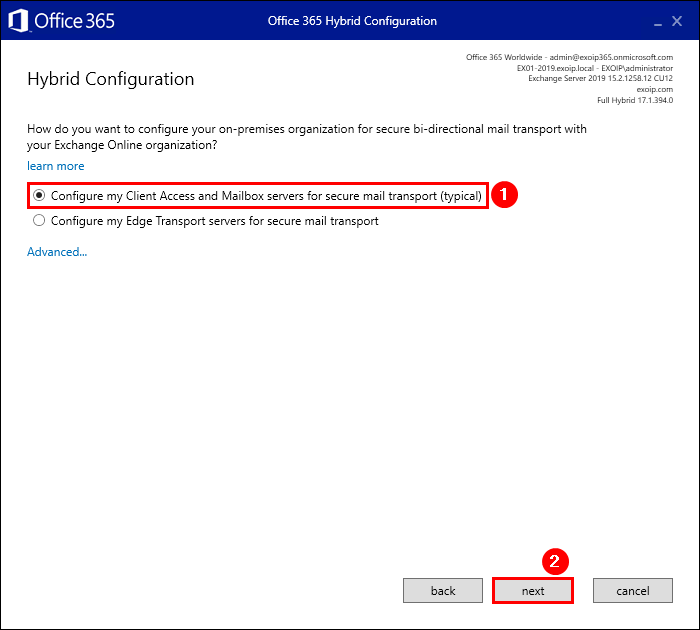Select Client Access and Mailbox servers option

(x=39, y=196)
